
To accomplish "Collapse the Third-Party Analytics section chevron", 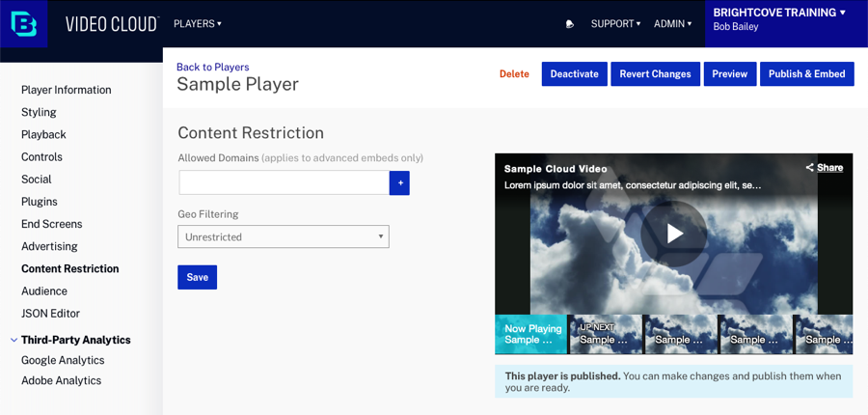I will pos(14,340).
